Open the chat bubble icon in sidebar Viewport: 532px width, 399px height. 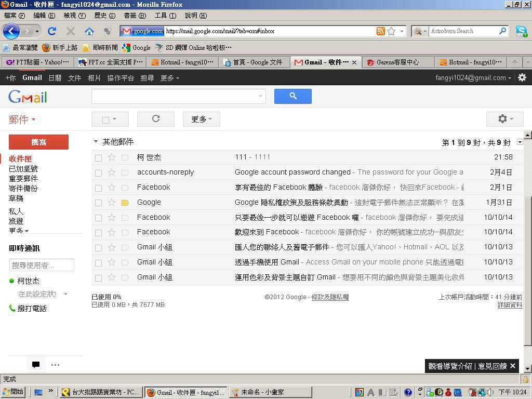[x=36, y=365]
